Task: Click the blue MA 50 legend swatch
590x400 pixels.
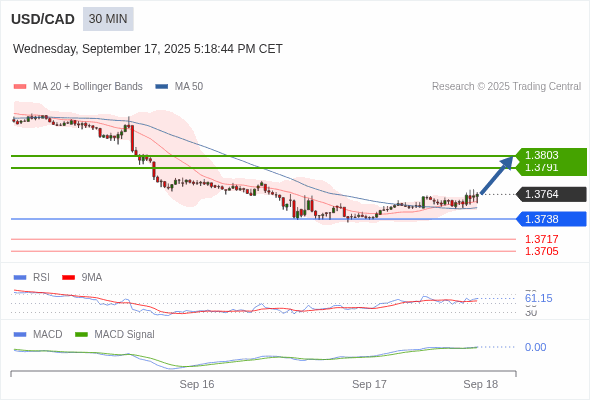Action: [x=162, y=87]
